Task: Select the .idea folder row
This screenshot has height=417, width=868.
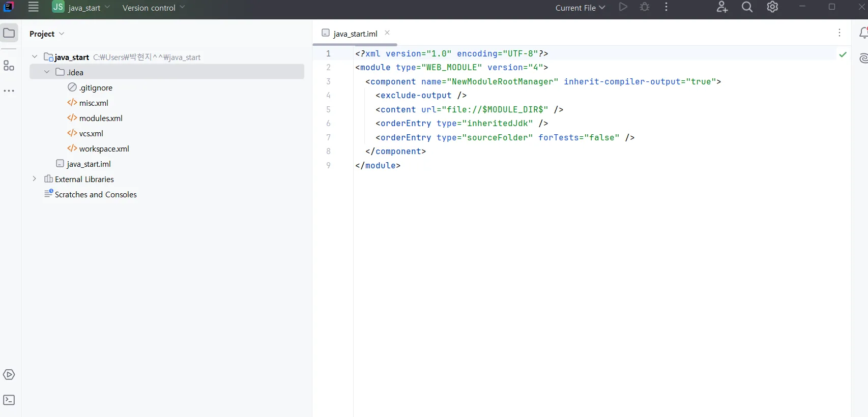Action: 167,72
